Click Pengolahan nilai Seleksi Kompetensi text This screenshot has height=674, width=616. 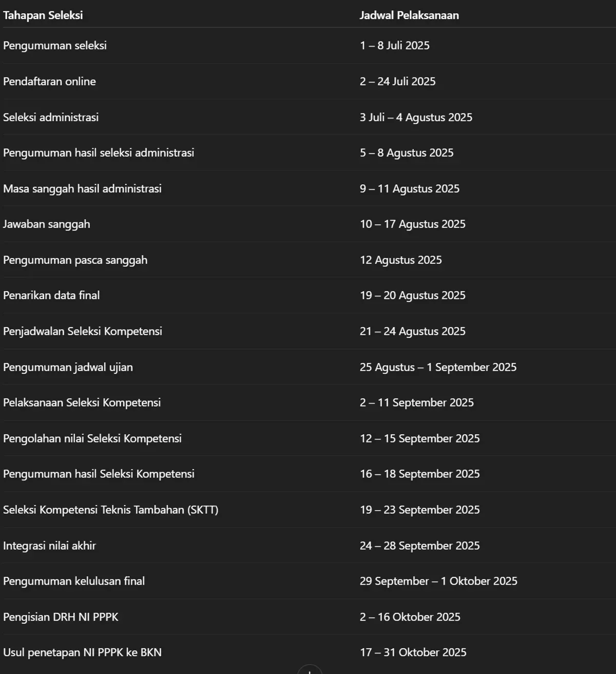(92, 438)
